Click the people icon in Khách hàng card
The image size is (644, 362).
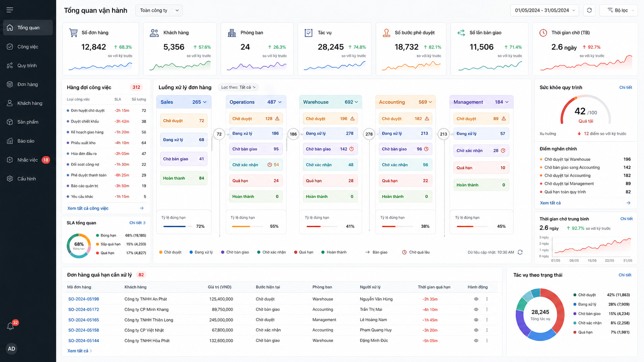coord(154,33)
